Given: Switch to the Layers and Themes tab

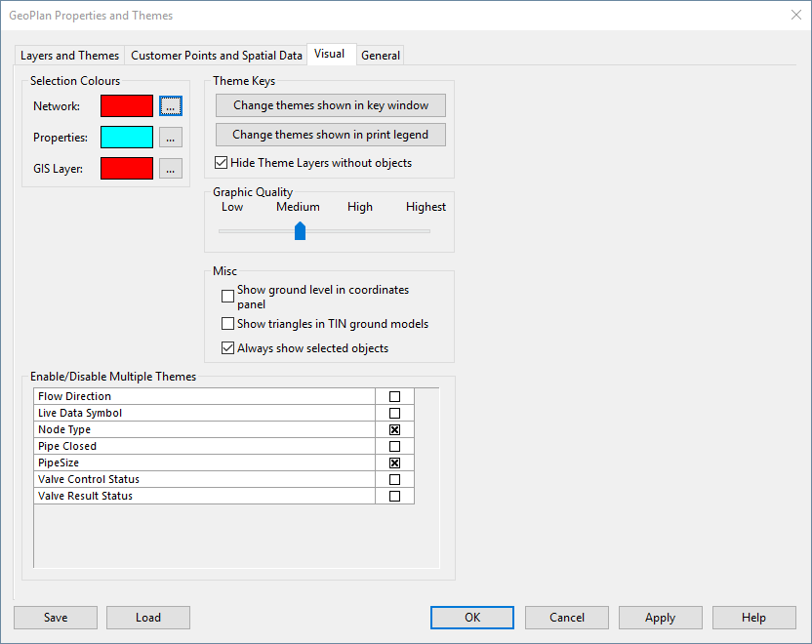Looking at the screenshot, I should click(70, 56).
